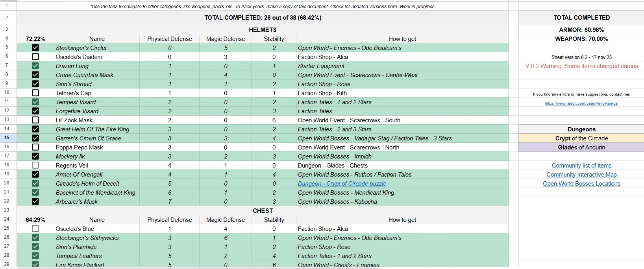
Task: Select the HELMETS section header cell
Action: (263, 29)
